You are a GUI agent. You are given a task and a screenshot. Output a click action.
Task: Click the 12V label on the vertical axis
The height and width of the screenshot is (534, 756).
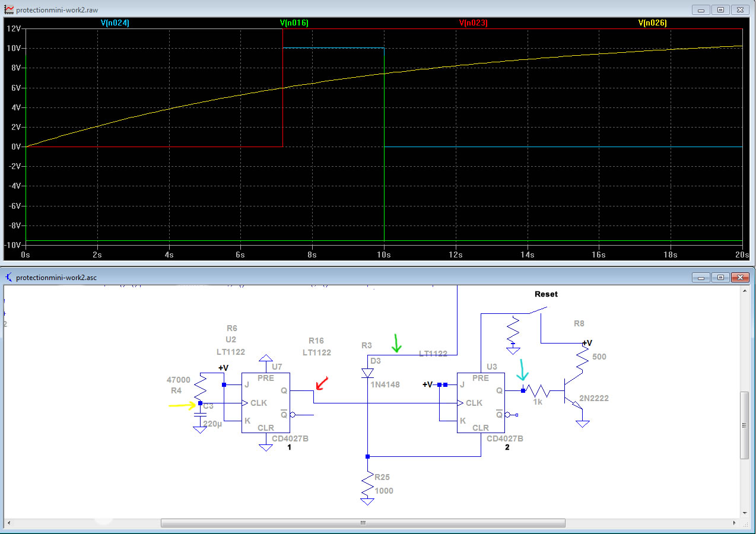point(15,28)
